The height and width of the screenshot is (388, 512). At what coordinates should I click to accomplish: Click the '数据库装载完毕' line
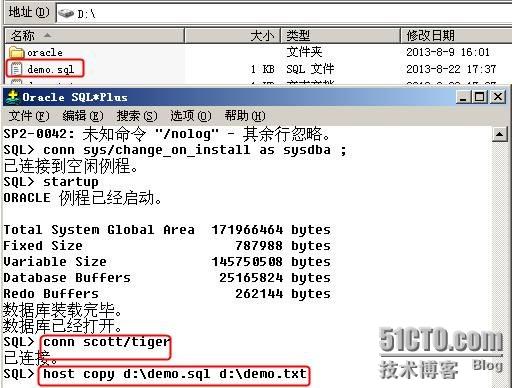tap(63, 310)
